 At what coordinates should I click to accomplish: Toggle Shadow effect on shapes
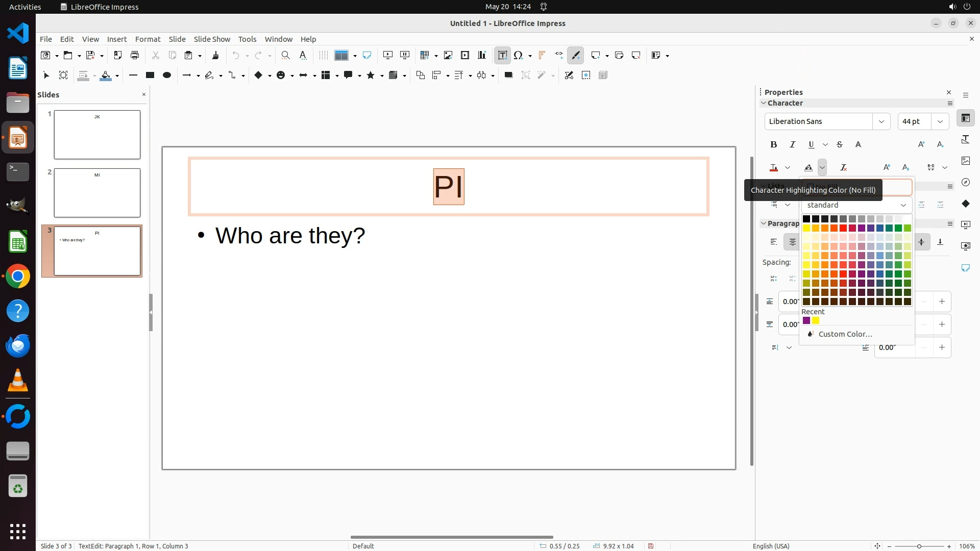(x=508, y=76)
